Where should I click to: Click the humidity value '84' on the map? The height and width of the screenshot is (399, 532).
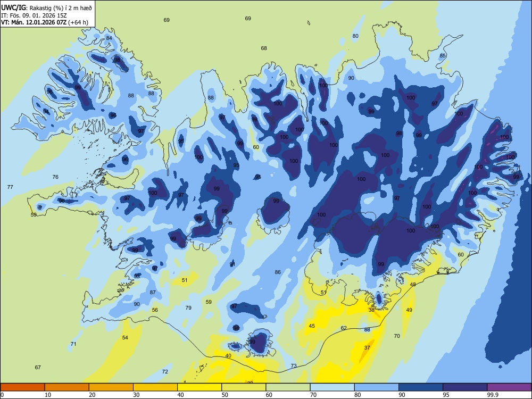(109, 38)
